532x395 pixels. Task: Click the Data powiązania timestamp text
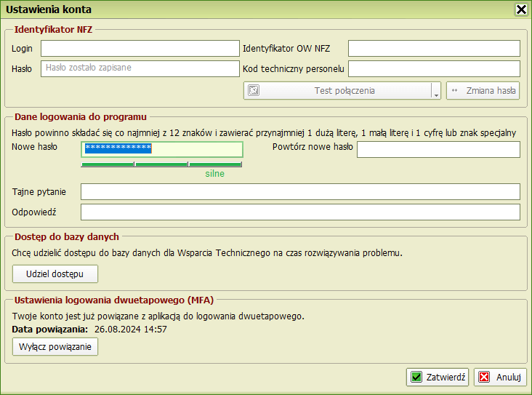click(131, 330)
